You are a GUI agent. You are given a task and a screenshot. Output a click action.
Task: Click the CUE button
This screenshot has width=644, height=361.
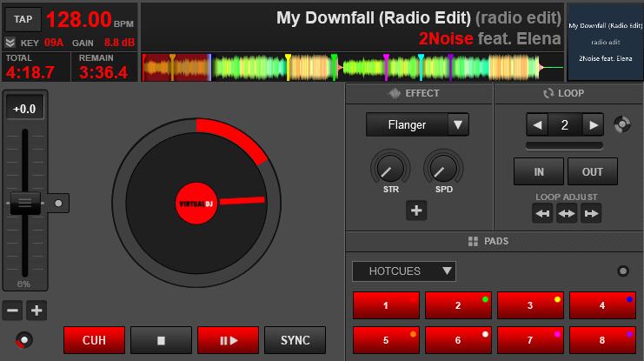pos(94,340)
